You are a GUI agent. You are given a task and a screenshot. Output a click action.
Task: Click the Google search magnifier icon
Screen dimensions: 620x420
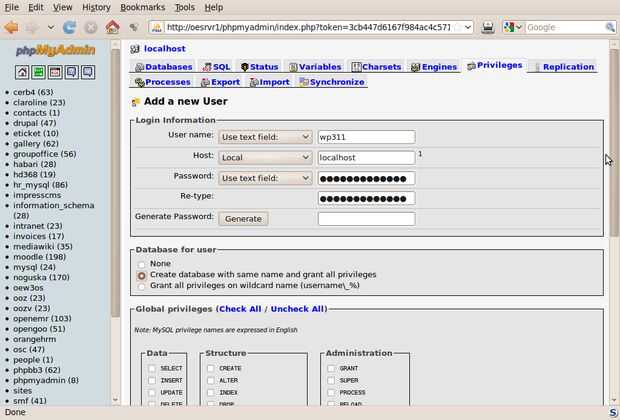(610, 27)
